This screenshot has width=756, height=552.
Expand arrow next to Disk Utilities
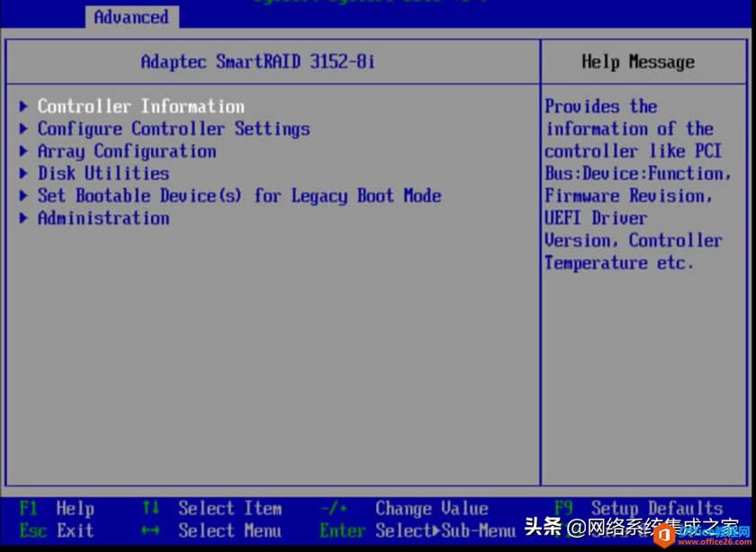point(23,173)
